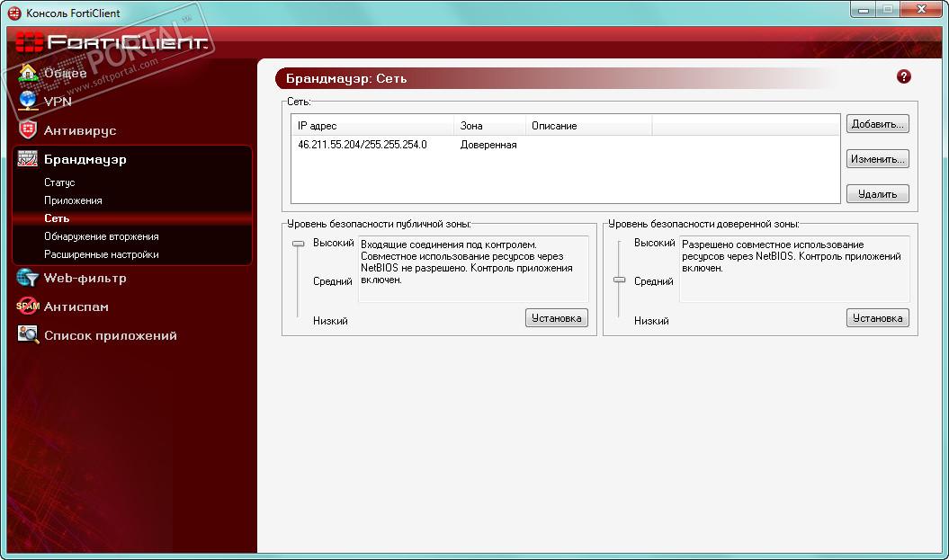This screenshot has width=949, height=560.
Task: Click public zone Низкий label
Action: (330, 321)
